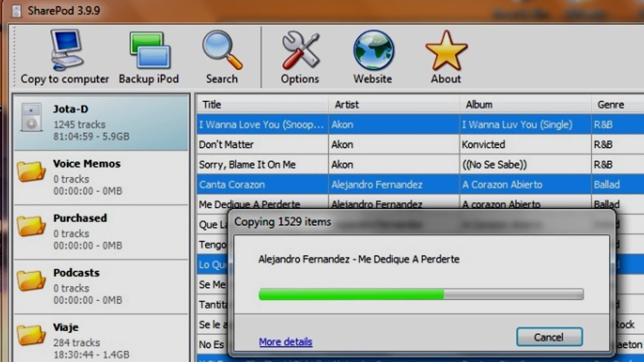Select the Jota-D iPod device icon
This screenshot has width=644, height=362.
pyautogui.click(x=31, y=118)
